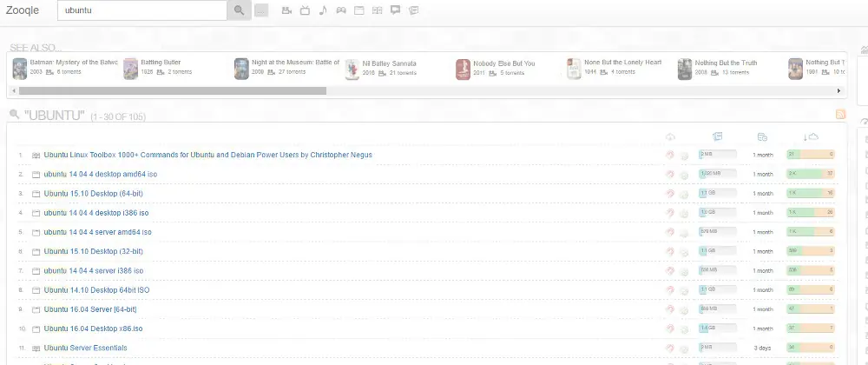The image size is (868, 365).
Task: Click See Also carousel left arrow
Action: click(13, 91)
